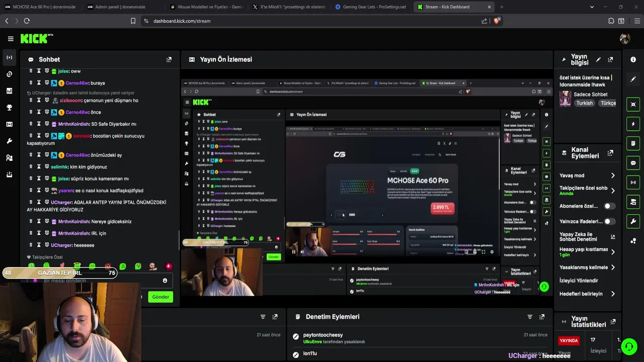Reload the browser page
644x362 pixels.
pos(27,21)
